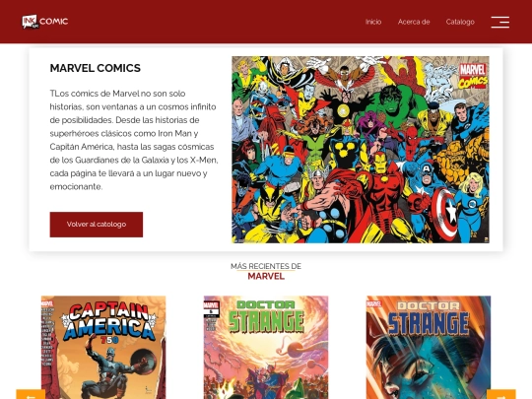The height and width of the screenshot is (399, 532).
Task: Click the Más recientes de Marvel heading
Action: [x=266, y=272]
